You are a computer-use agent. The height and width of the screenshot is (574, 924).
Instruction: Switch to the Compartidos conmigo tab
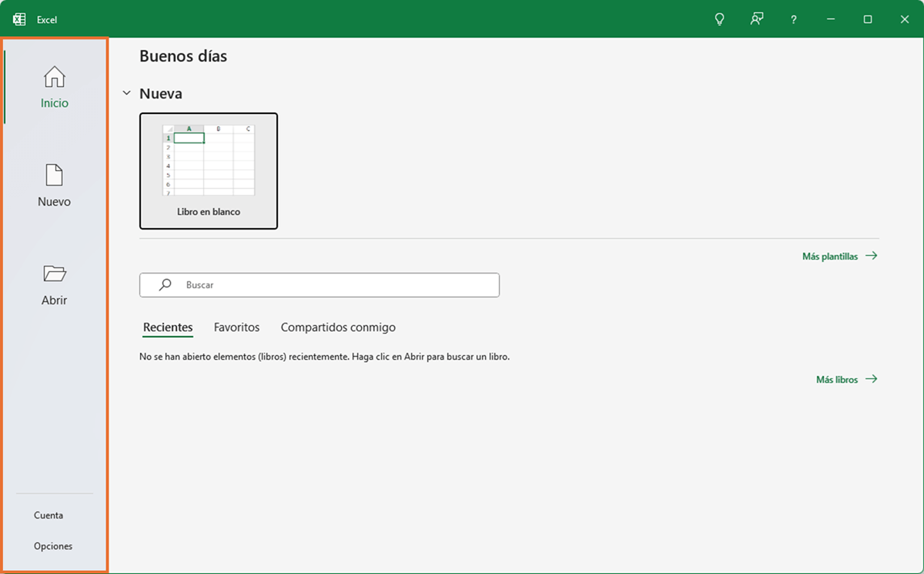[338, 327]
